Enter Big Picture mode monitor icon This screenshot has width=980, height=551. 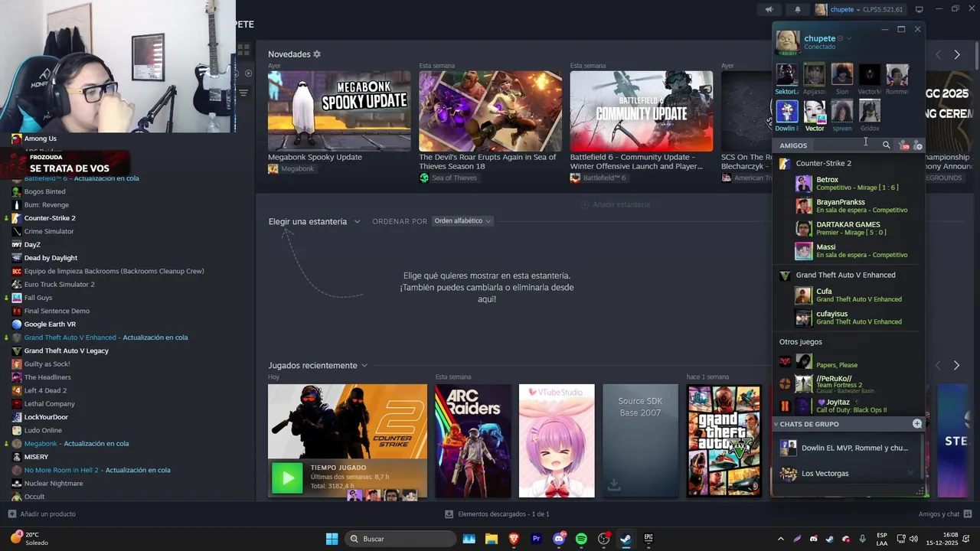pos(920,9)
